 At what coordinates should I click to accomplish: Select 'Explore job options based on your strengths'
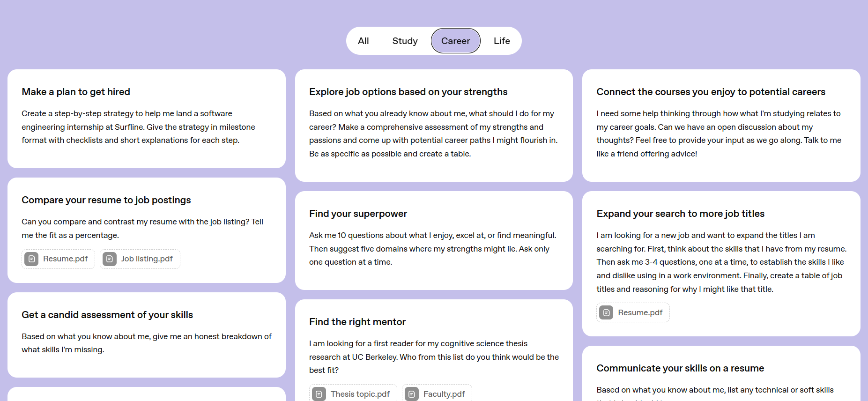point(433,125)
